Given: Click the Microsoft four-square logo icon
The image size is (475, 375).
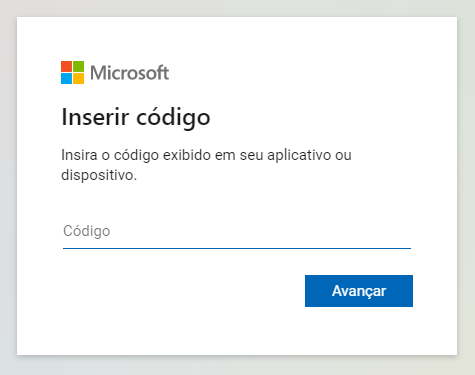Looking at the screenshot, I should tap(72, 72).
